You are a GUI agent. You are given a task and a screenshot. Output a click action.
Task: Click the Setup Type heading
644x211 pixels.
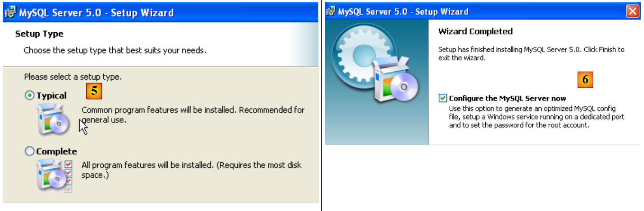click(x=39, y=34)
